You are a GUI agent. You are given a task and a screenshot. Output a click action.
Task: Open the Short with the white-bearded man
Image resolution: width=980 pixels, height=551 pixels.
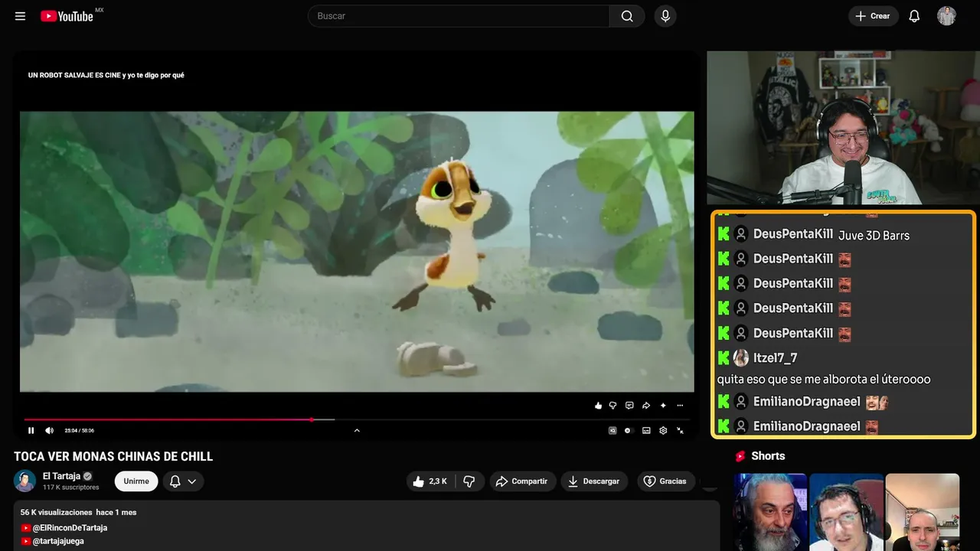pyautogui.click(x=770, y=512)
